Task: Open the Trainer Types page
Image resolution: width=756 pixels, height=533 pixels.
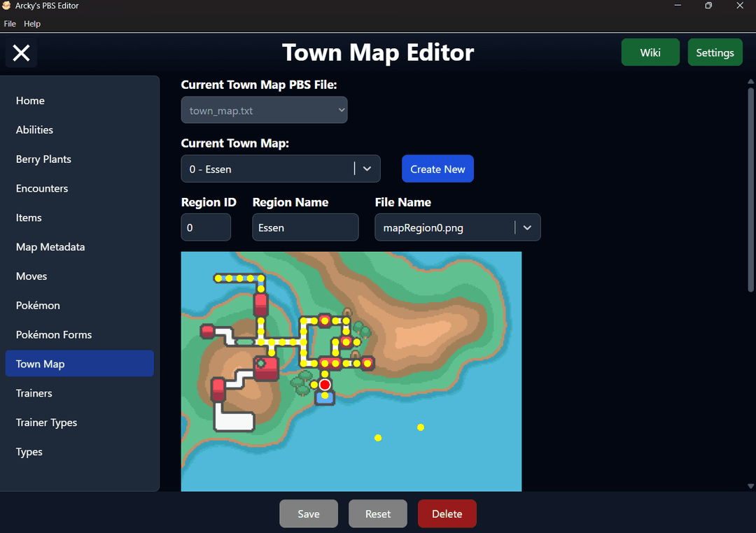Action: 46,422
